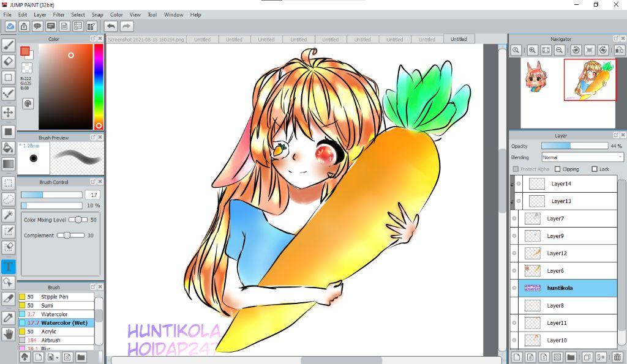Enable the Clipping checkbox
The width and height of the screenshot is (627, 364).
point(557,169)
